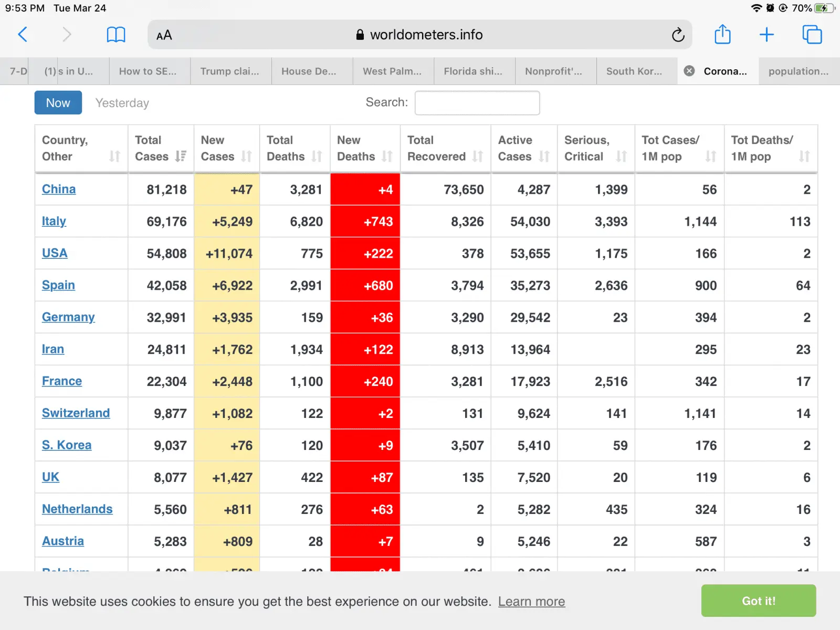Image resolution: width=840 pixels, height=630 pixels.
Task: Open the Italy country link
Action: pyautogui.click(x=54, y=221)
